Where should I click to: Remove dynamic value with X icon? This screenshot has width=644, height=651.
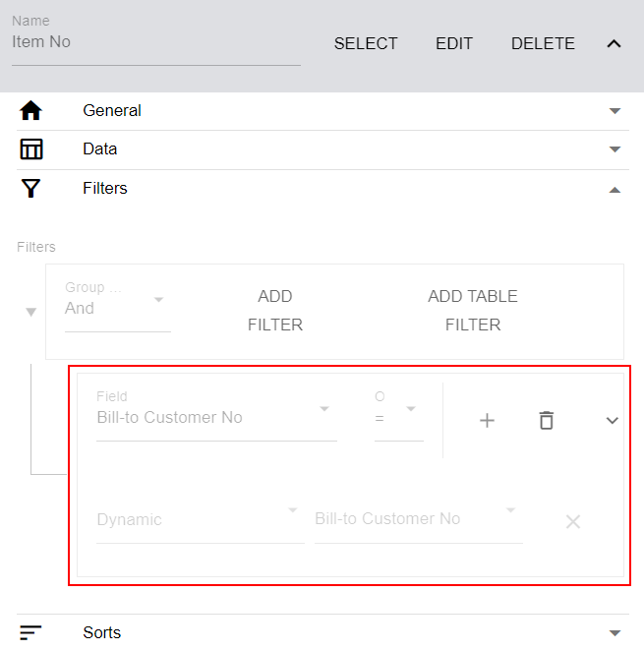(x=573, y=521)
